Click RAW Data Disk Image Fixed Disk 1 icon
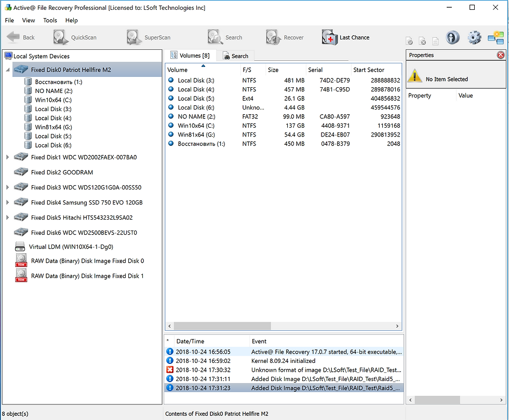 point(21,276)
